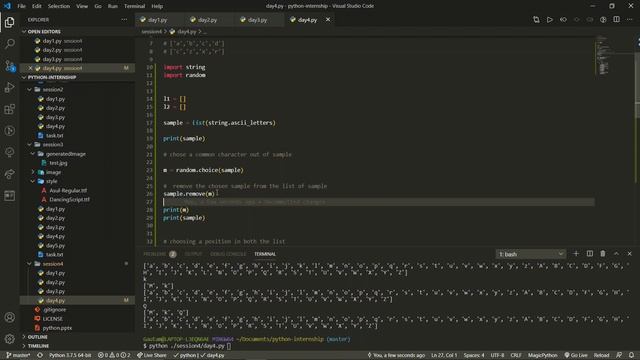Click Reload in status bar
This screenshot has height=360, width=640.
click(601, 355)
